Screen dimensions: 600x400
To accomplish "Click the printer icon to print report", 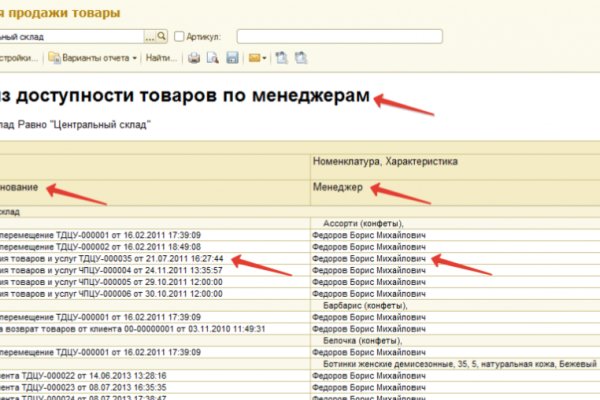I will pyautogui.click(x=195, y=58).
